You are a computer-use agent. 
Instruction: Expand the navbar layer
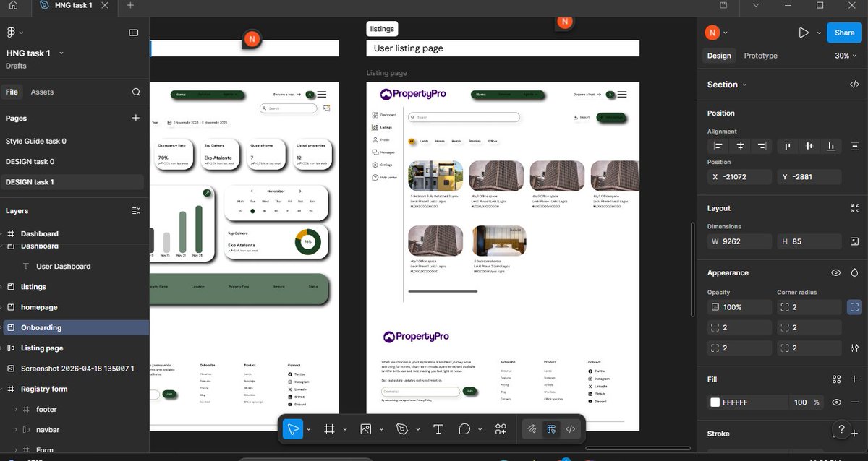click(x=16, y=429)
